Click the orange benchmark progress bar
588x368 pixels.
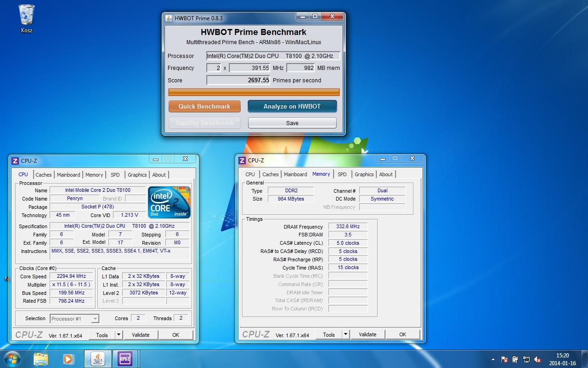click(x=254, y=92)
